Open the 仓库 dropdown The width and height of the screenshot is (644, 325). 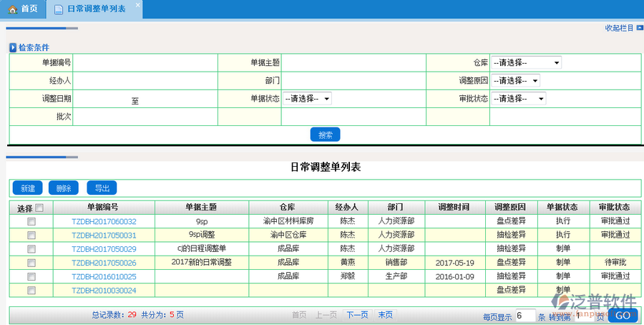526,63
